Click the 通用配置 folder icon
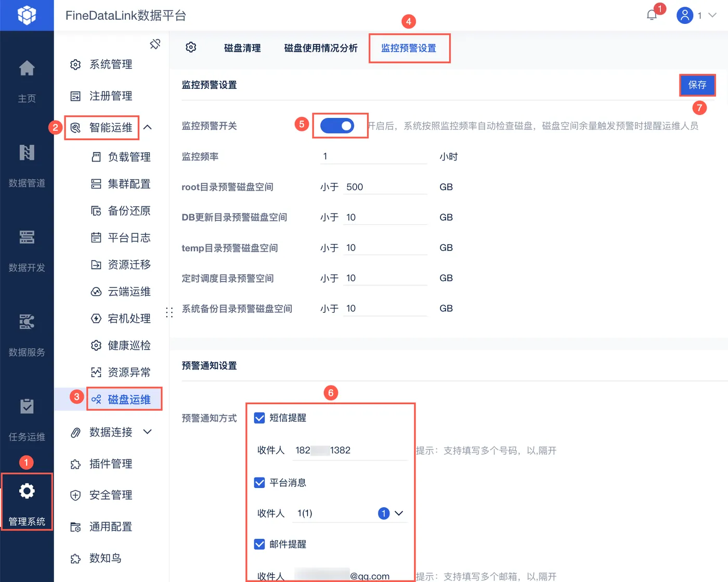 point(75,527)
